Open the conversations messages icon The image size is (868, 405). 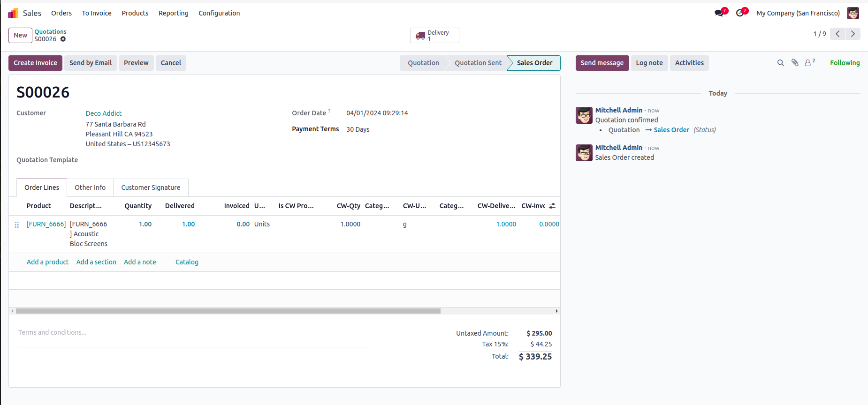click(x=719, y=13)
